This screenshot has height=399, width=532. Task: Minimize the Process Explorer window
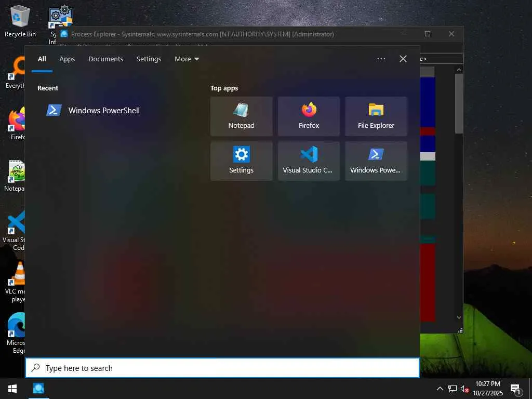tap(404, 34)
